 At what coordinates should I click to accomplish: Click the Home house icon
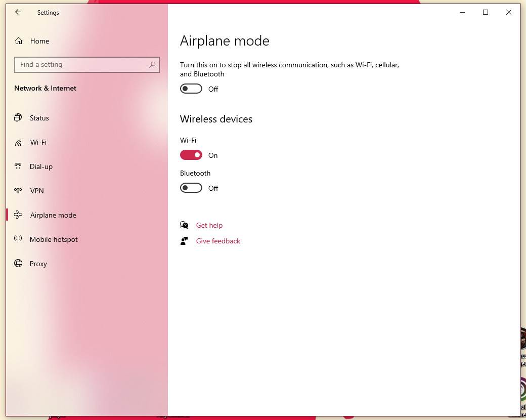18,40
